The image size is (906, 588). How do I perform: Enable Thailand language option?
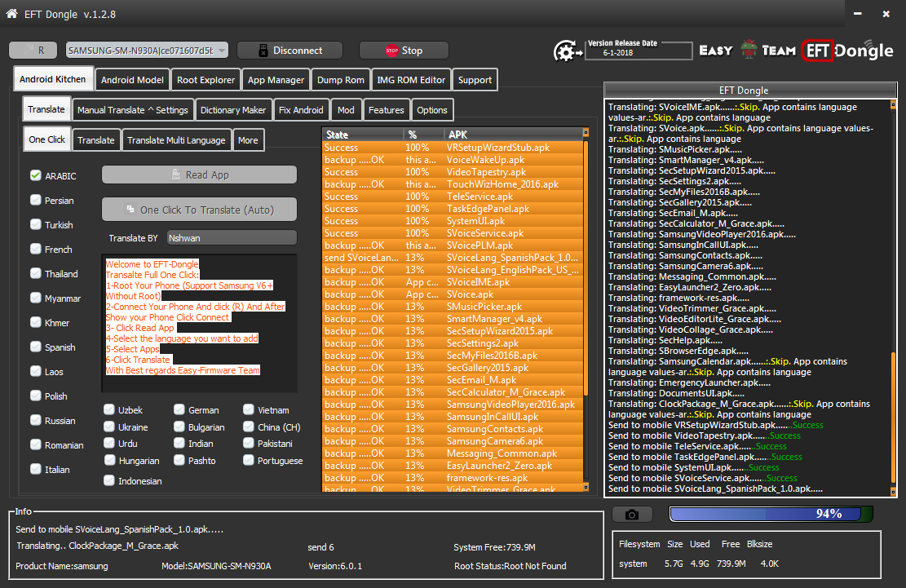(x=36, y=273)
